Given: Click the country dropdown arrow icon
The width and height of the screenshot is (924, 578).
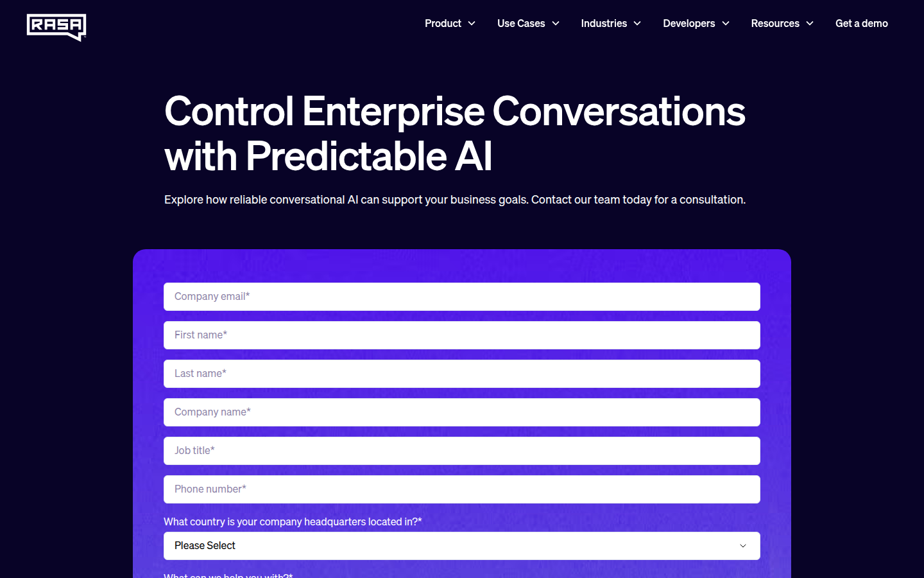Looking at the screenshot, I should coord(743,546).
